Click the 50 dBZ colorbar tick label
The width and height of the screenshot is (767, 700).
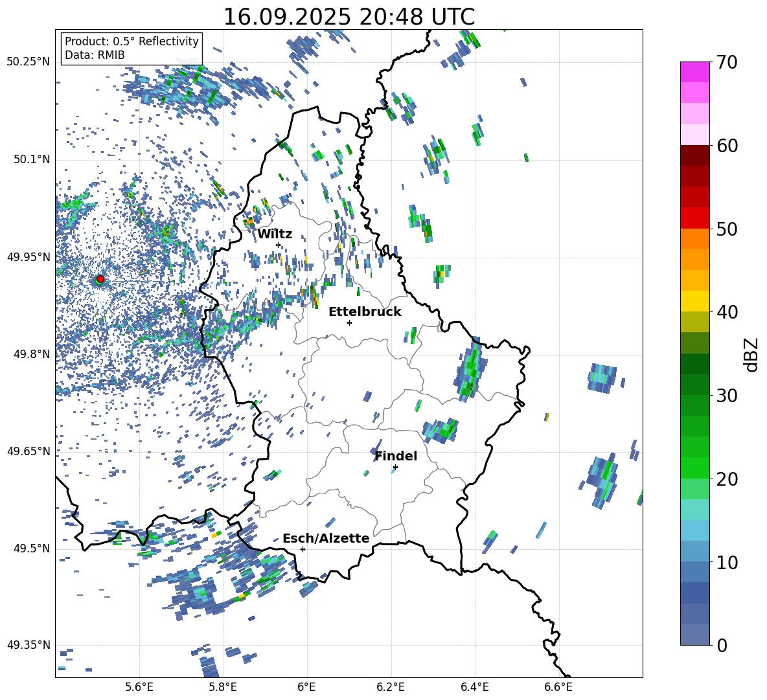[727, 229]
